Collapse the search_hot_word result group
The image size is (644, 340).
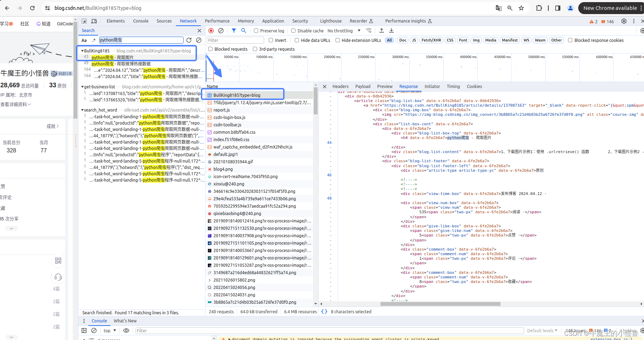82,110
